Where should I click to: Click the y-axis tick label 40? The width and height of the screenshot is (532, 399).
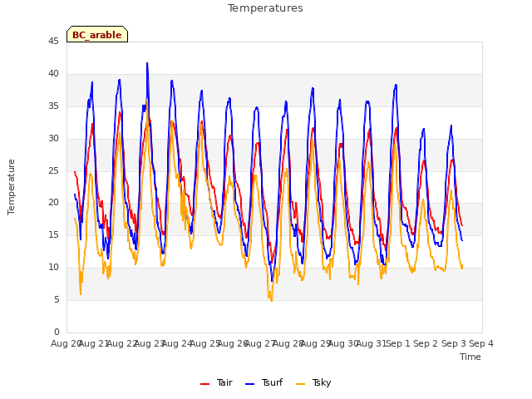53,74
